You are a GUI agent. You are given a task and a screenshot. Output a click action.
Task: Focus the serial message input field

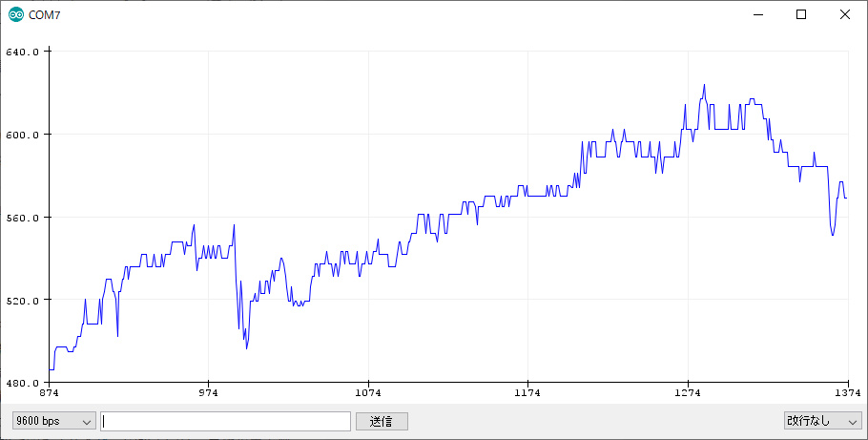pyautogui.click(x=225, y=421)
